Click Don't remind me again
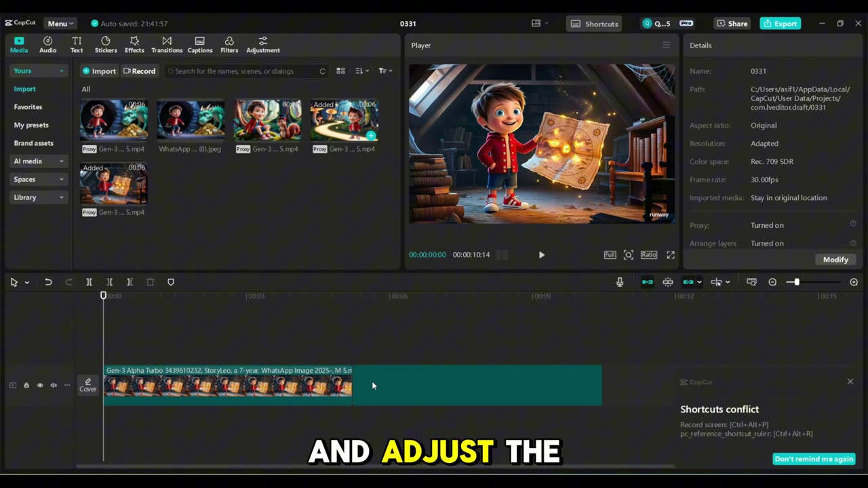Image resolution: width=868 pixels, height=488 pixels. click(814, 459)
